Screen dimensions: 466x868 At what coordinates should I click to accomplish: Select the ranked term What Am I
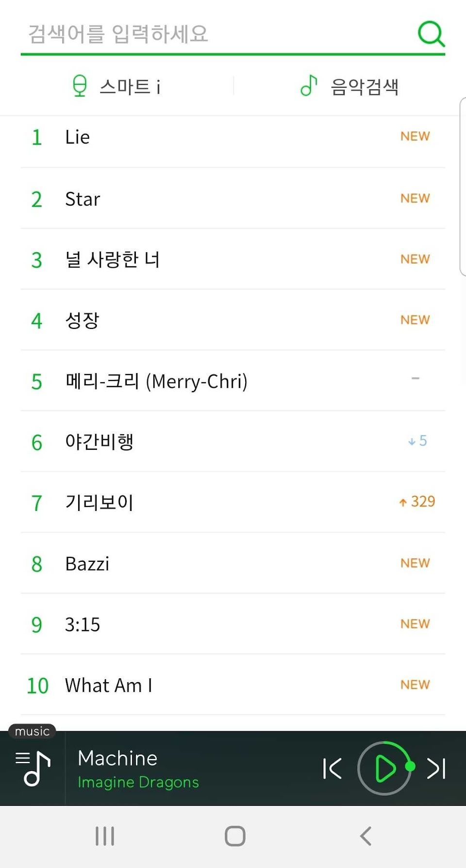109,685
